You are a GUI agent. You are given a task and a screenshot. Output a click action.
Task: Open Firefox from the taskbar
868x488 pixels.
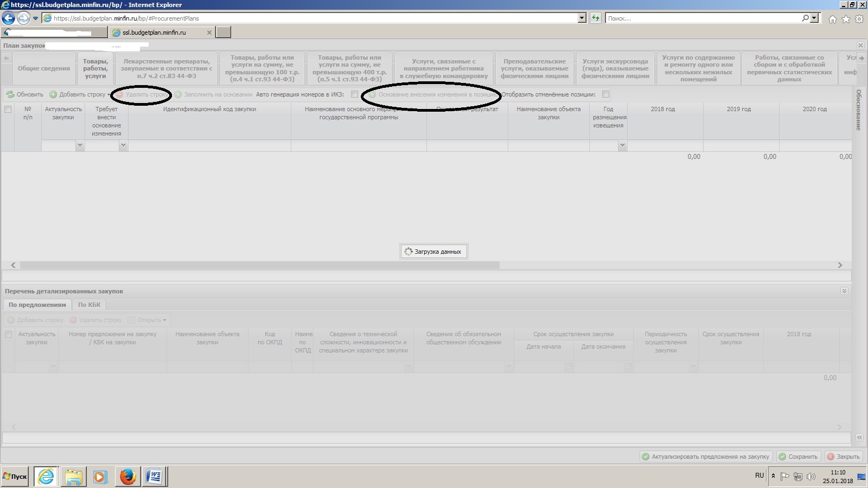127,477
